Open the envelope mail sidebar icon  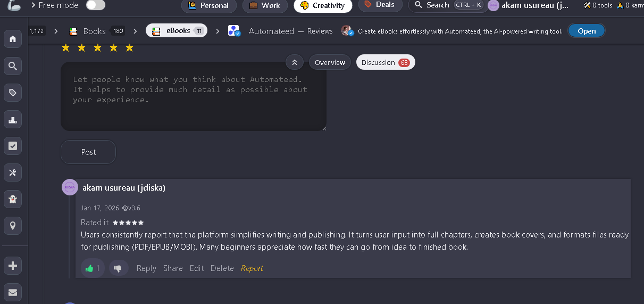coord(13,292)
